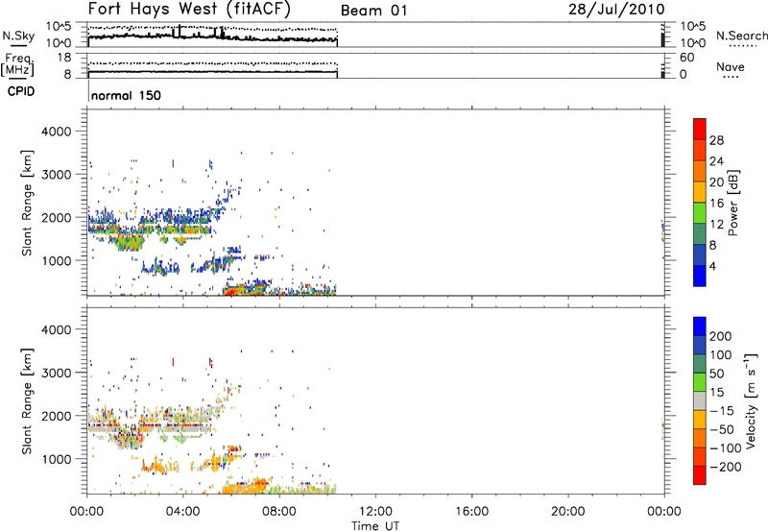Click the −100 label on the velocity colorbar

[726, 448]
